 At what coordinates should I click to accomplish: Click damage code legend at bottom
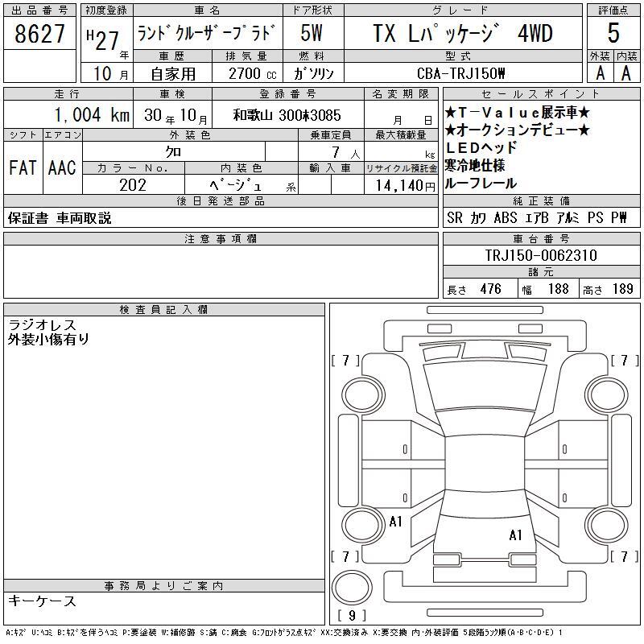pyautogui.click(x=284, y=633)
